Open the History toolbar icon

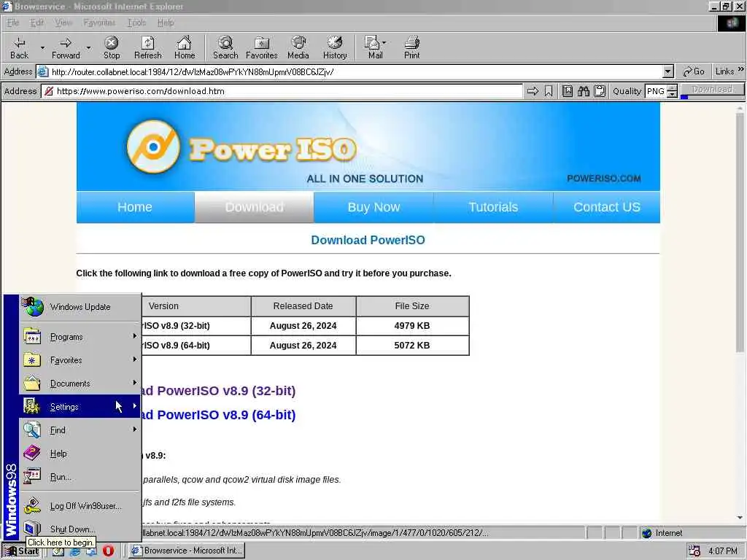coord(335,47)
